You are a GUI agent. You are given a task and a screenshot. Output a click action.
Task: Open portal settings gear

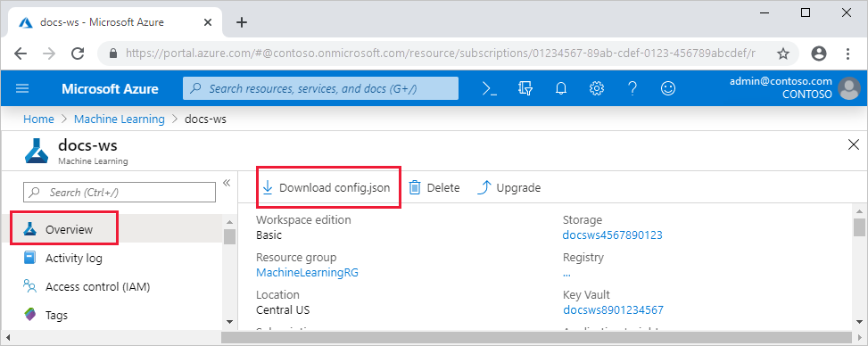pyautogui.click(x=596, y=88)
